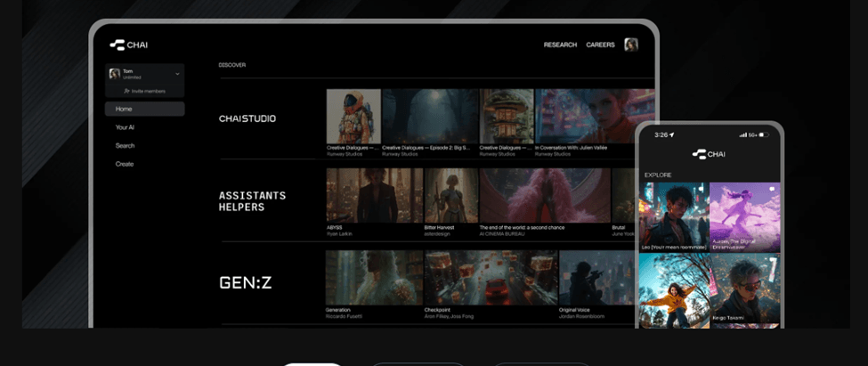This screenshot has width=868, height=366.
Task: Click the 'Riccardo Fusetti' author name
Action: pos(344,316)
